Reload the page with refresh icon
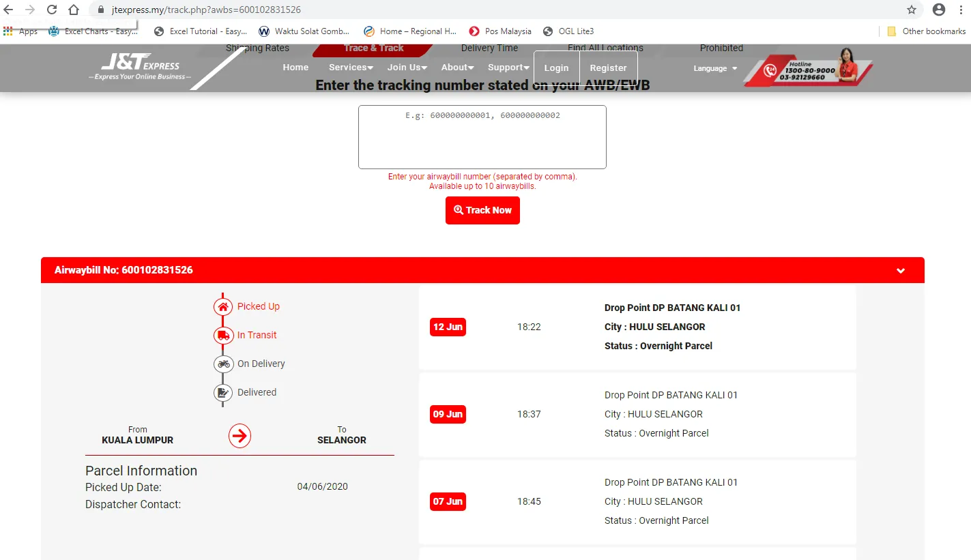971x560 pixels. 52,10
